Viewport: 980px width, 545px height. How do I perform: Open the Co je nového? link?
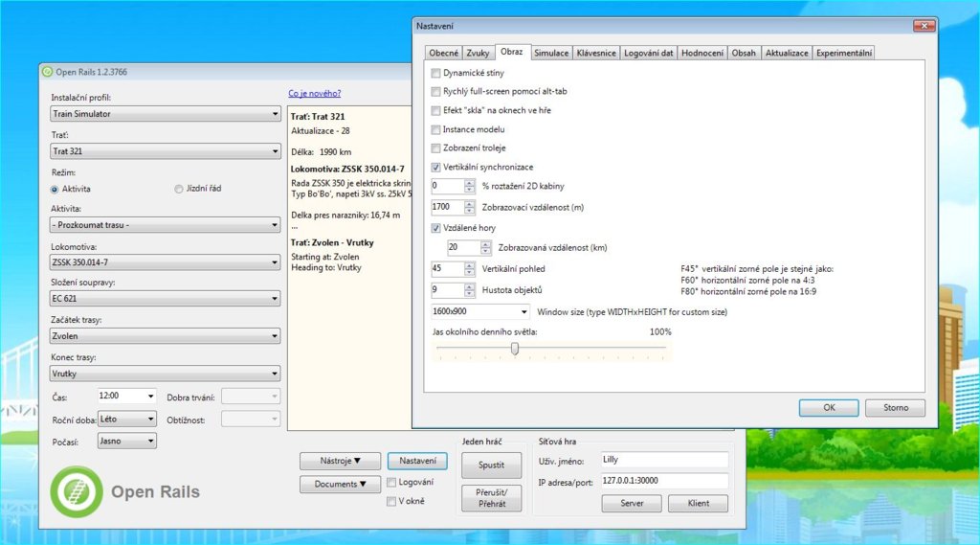tap(314, 94)
